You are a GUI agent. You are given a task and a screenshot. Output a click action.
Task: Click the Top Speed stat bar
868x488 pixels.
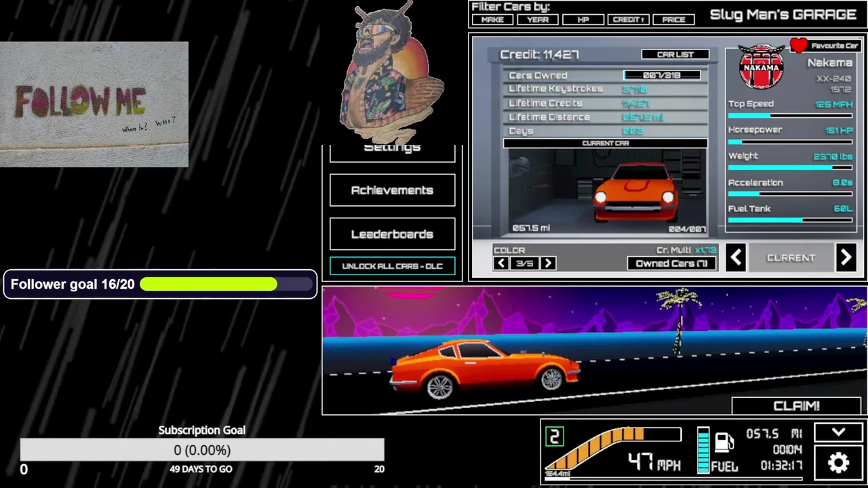tap(790, 116)
